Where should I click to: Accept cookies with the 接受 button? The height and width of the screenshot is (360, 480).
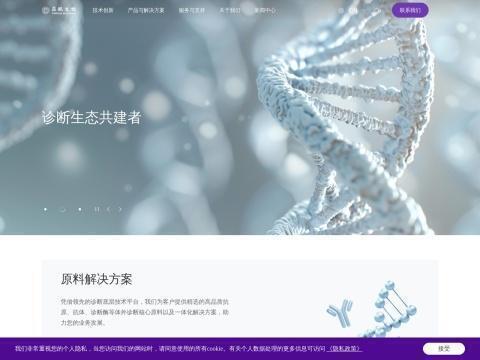tap(444, 349)
